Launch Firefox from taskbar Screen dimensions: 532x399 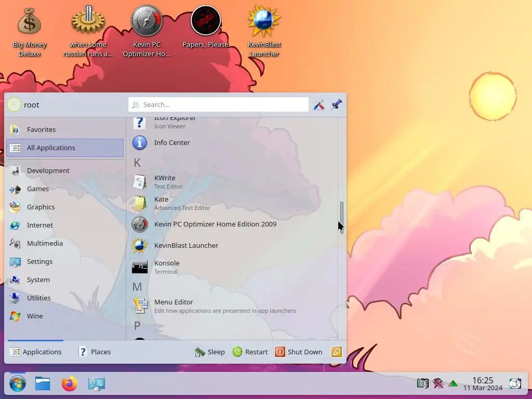[70, 384]
